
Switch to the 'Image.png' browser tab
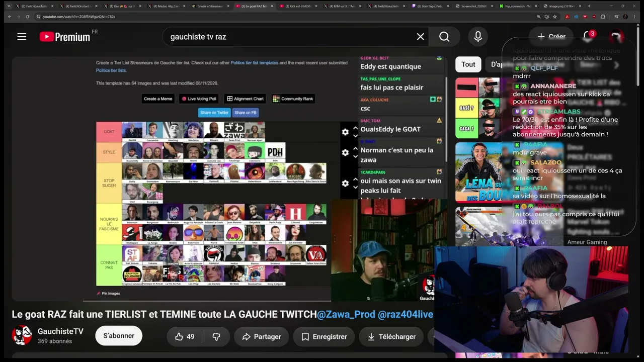click(561, 6)
